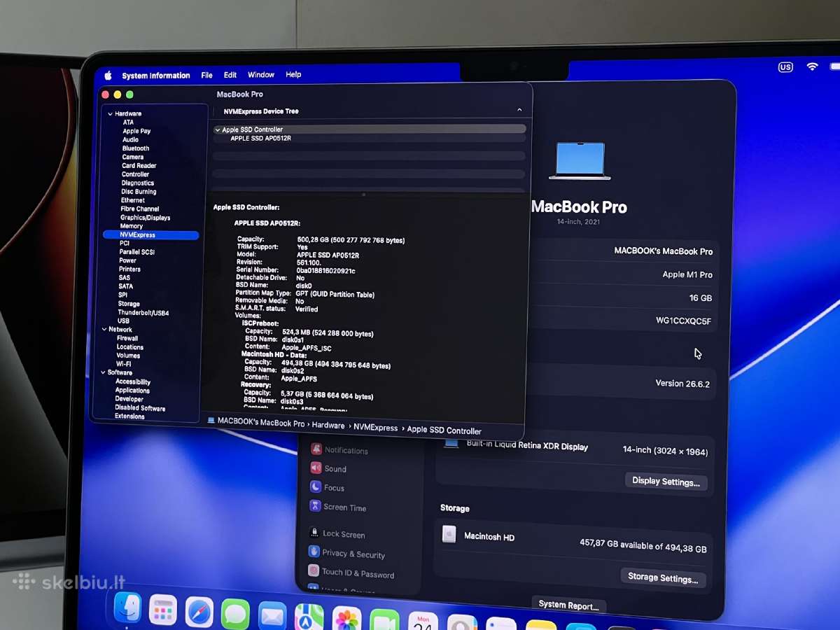This screenshot has width=840, height=630.
Task: Collapse the Network section in sidebar
Action: [104, 329]
